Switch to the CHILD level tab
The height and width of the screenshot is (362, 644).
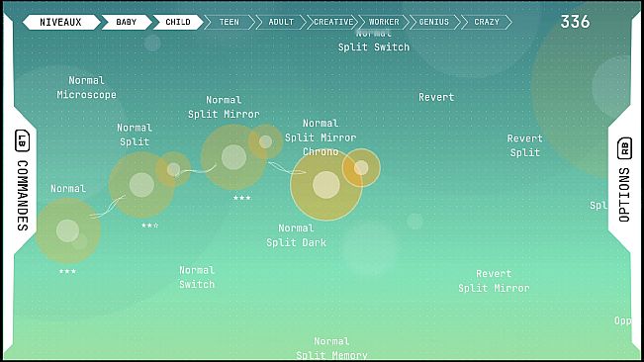point(178,22)
